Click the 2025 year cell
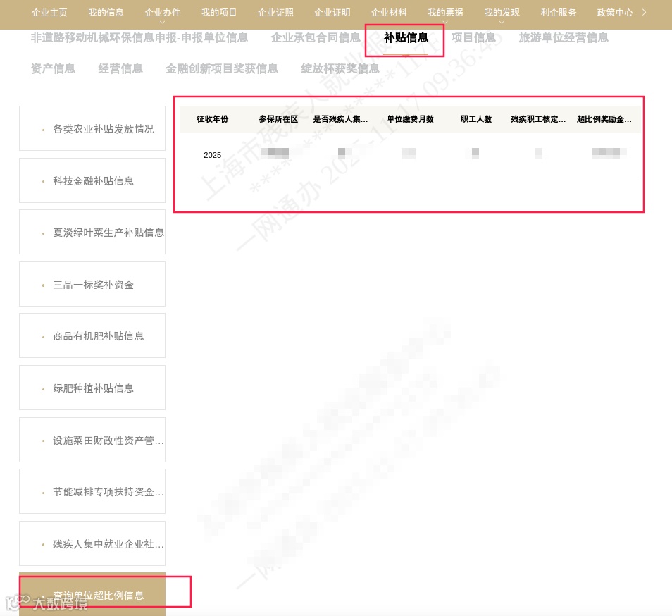Screen dimensions: 672x616 213,155
